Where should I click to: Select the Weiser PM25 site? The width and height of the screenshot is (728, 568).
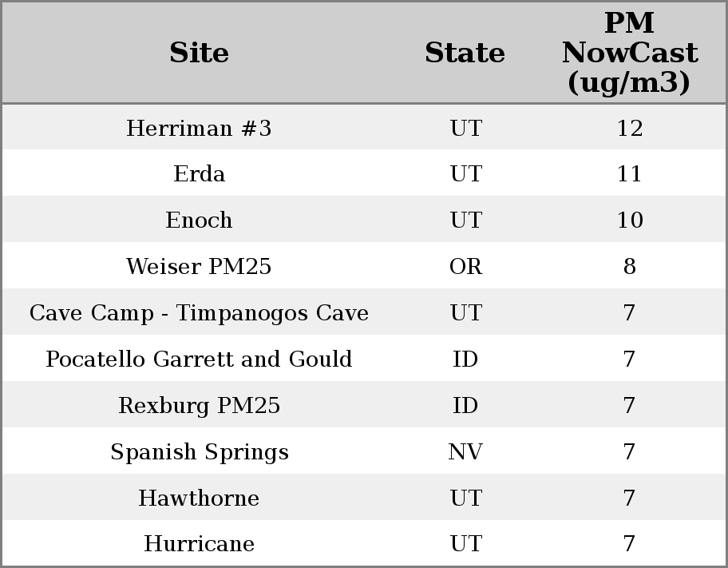tap(199, 267)
